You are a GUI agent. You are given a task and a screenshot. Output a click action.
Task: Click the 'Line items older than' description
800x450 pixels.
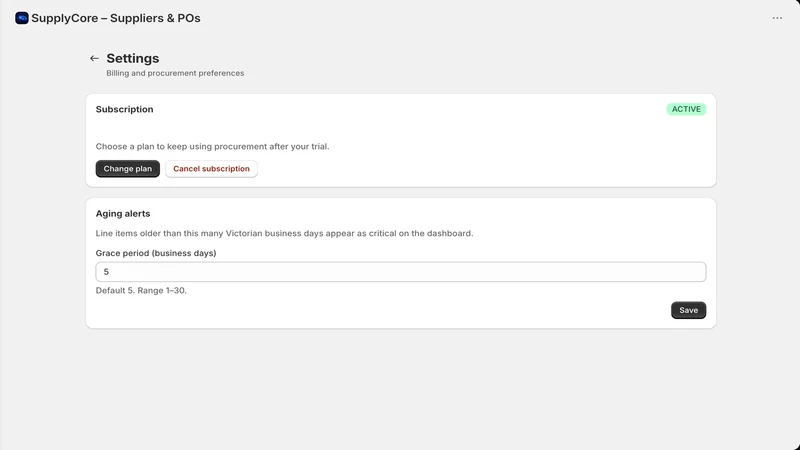pyautogui.click(x=284, y=233)
